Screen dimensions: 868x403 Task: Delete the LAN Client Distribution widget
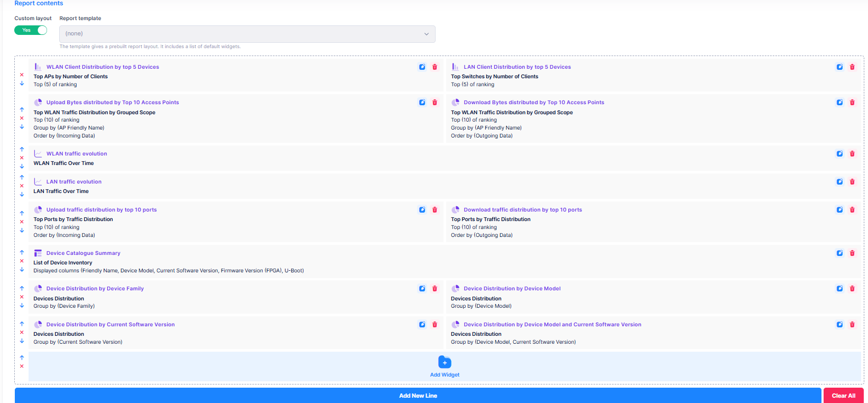(852, 67)
